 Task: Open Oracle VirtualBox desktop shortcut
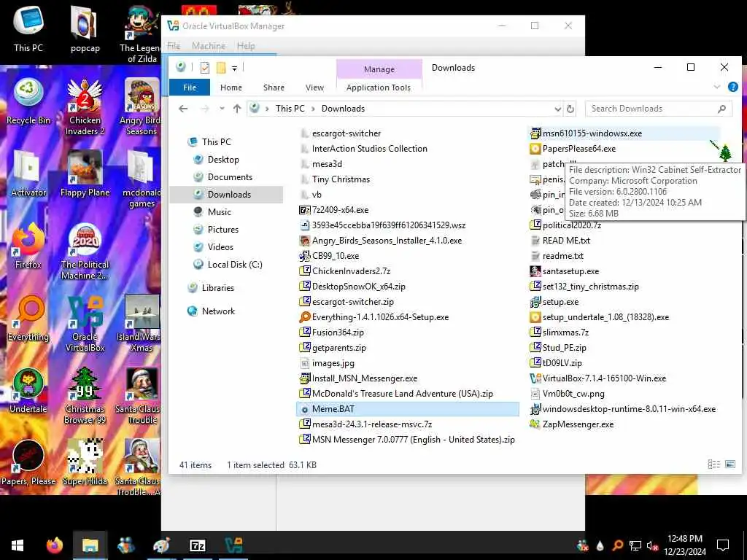85,323
